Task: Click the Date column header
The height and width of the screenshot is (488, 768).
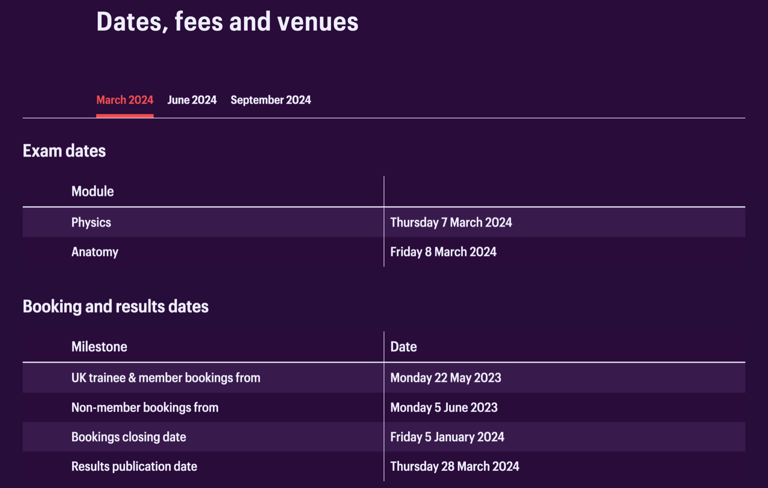Action: pos(403,347)
